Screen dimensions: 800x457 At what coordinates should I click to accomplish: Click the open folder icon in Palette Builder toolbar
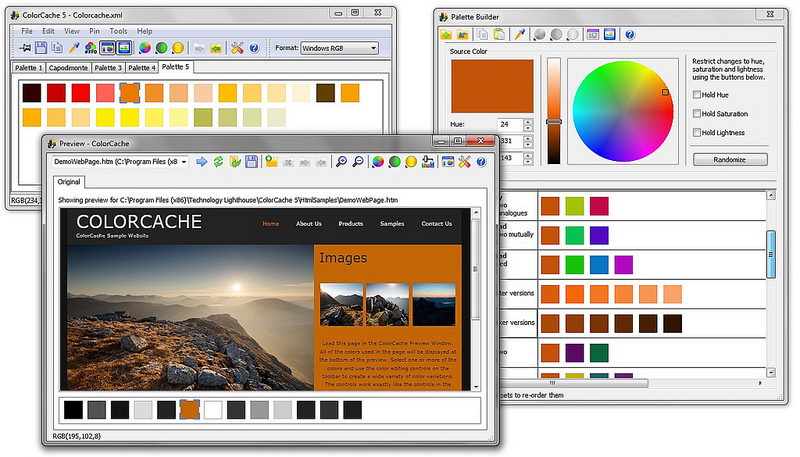point(463,35)
